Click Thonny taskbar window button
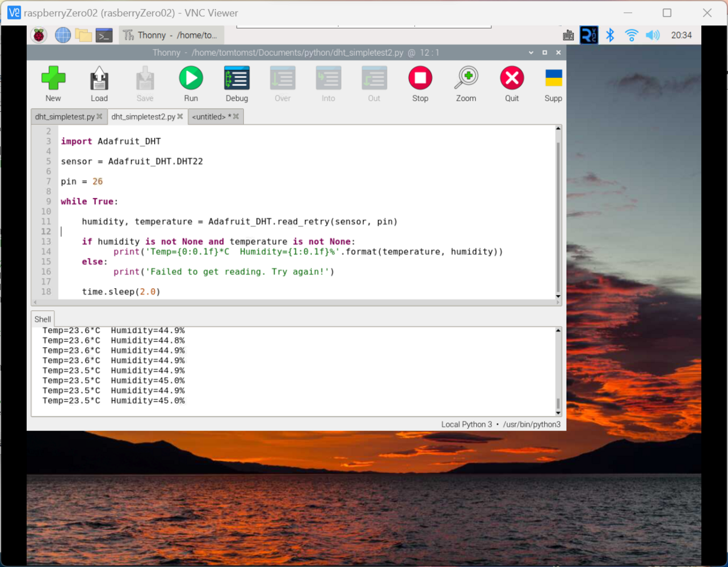Screen dimensions: 728x567 pos(171,35)
